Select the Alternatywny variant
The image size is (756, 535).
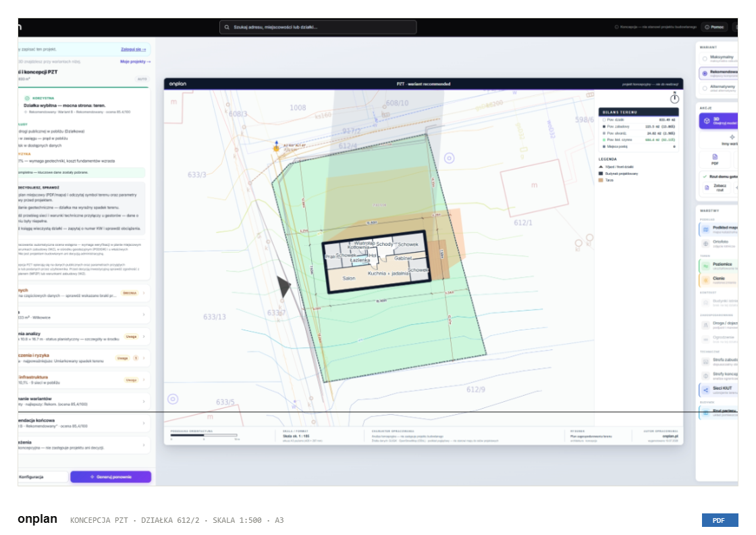pos(718,88)
